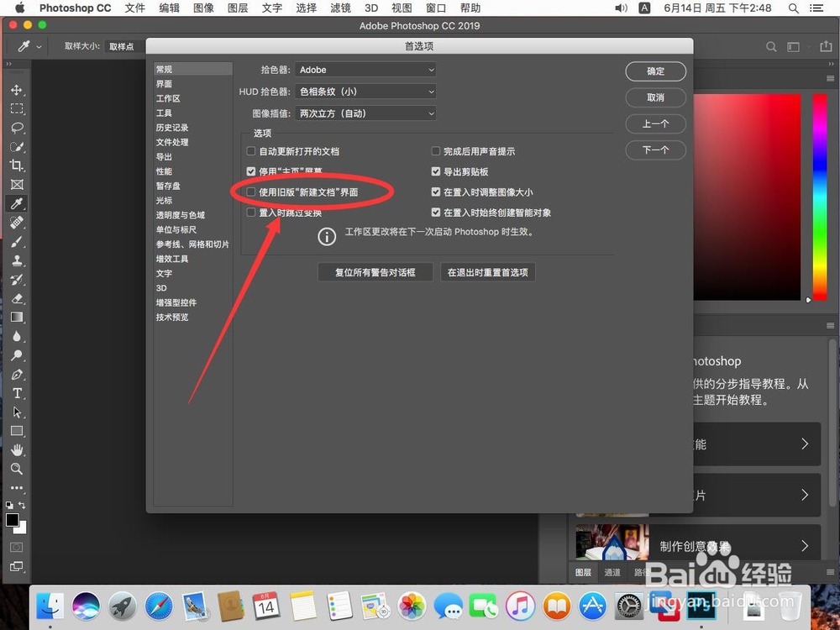Activate the Crop tool
This screenshot has width=840, height=630.
point(17,166)
